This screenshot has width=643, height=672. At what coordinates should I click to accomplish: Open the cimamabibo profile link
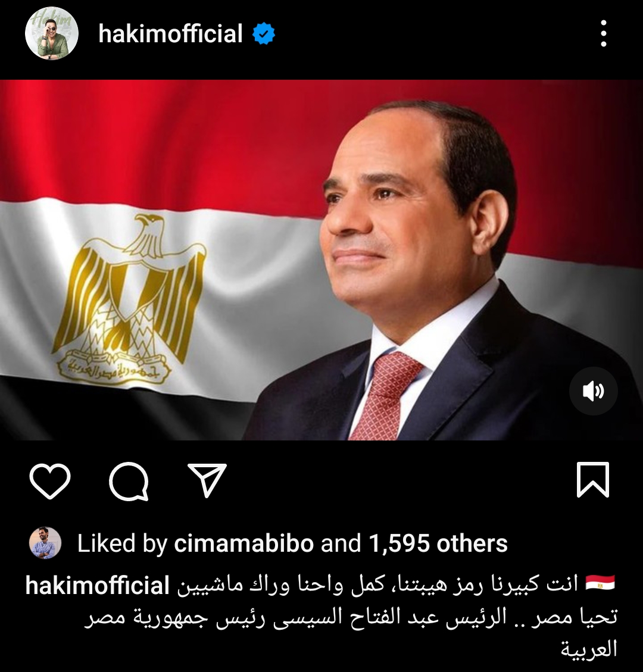click(x=244, y=543)
